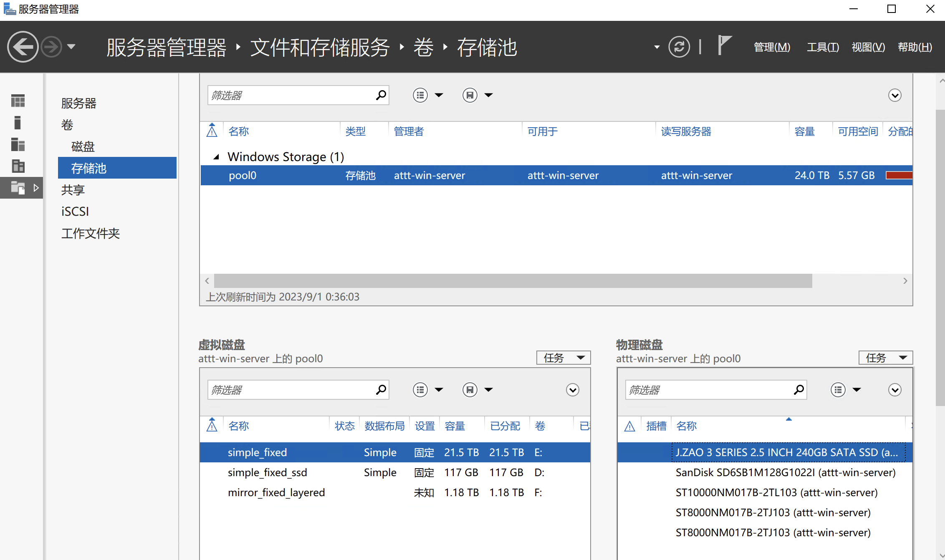Image resolution: width=945 pixels, height=560 pixels.
Task: Sort virtual disks by 已分配 header
Action: click(x=505, y=426)
